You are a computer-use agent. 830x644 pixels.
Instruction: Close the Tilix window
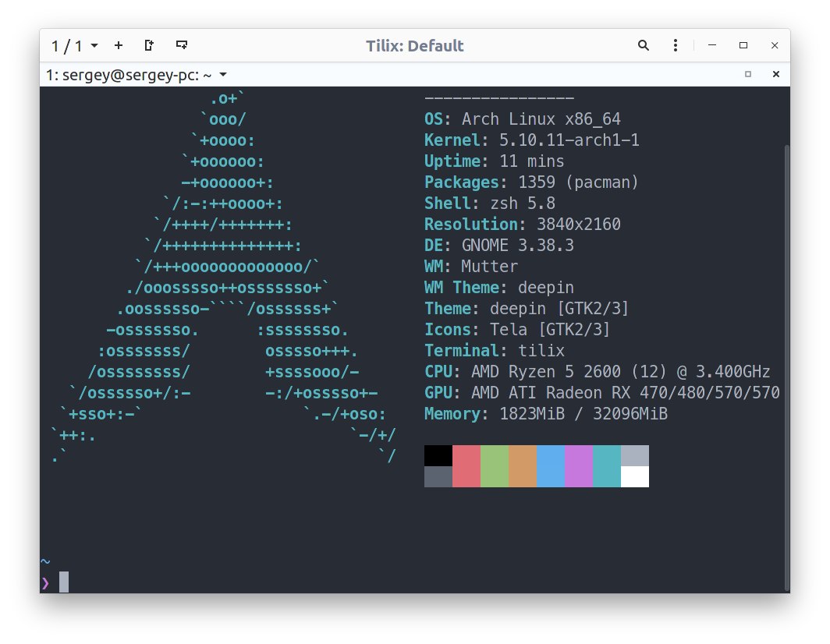pyautogui.click(x=775, y=45)
